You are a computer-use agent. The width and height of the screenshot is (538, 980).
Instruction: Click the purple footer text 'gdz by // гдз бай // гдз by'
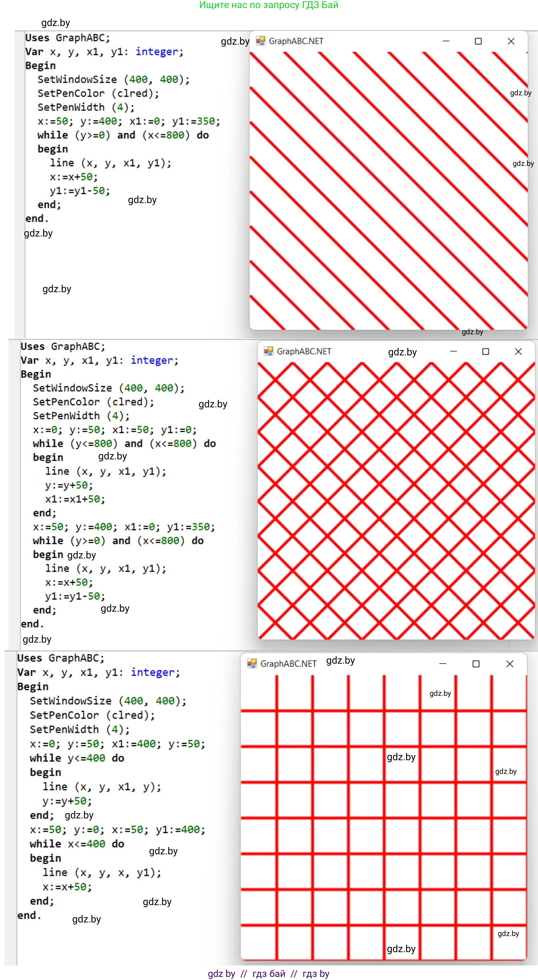(x=269, y=973)
